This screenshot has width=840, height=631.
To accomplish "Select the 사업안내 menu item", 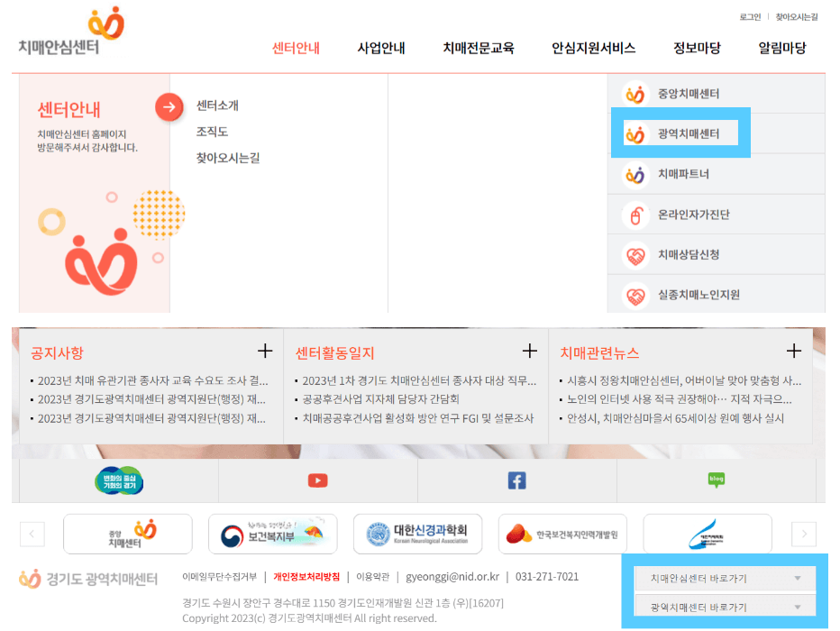I will pos(381,50).
